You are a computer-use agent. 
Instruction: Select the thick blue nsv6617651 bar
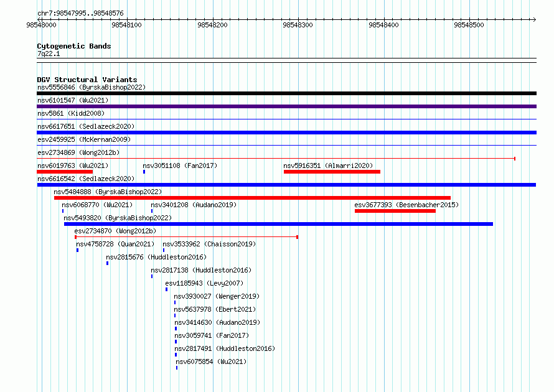point(286,133)
